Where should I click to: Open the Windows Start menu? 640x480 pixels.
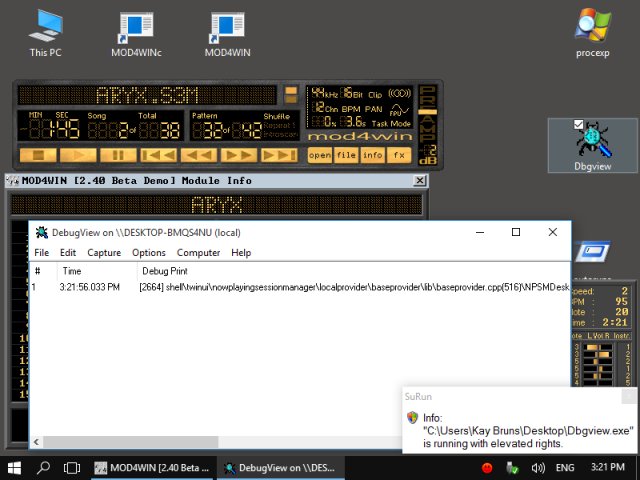pyautogui.click(x=14, y=468)
